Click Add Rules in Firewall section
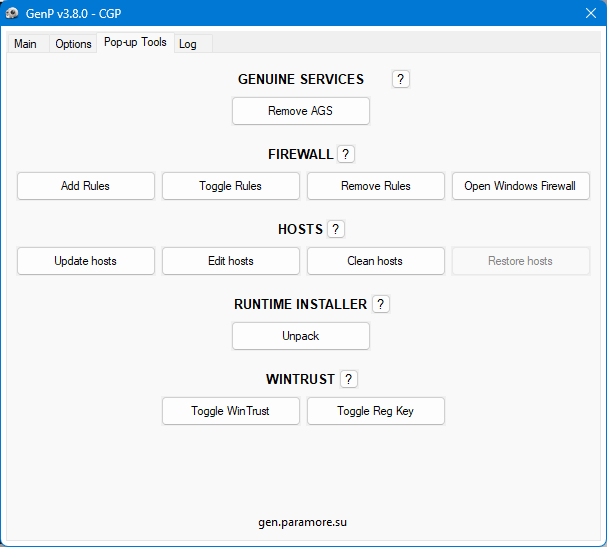The width and height of the screenshot is (607, 547). (86, 186)
